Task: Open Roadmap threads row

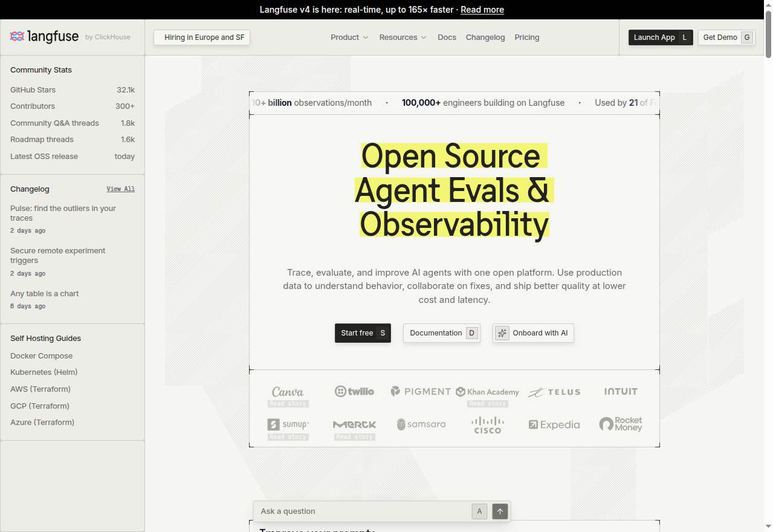Action: point(73,140)
